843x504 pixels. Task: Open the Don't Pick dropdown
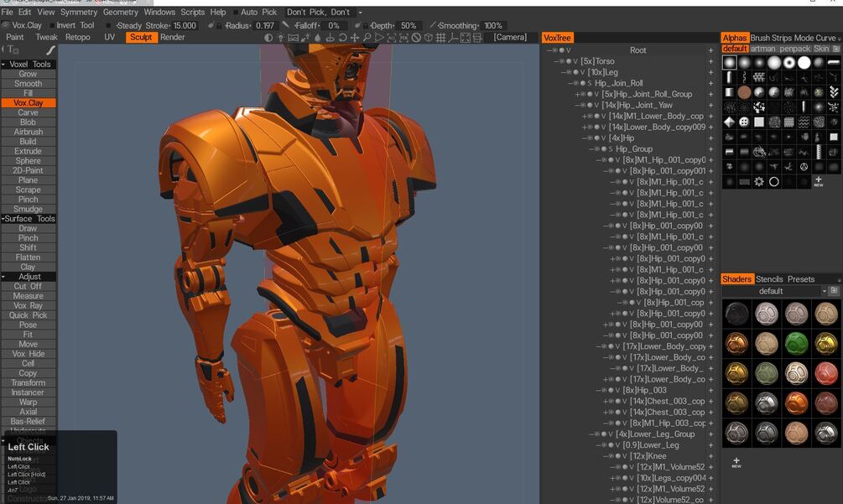(x=360, y=13)
